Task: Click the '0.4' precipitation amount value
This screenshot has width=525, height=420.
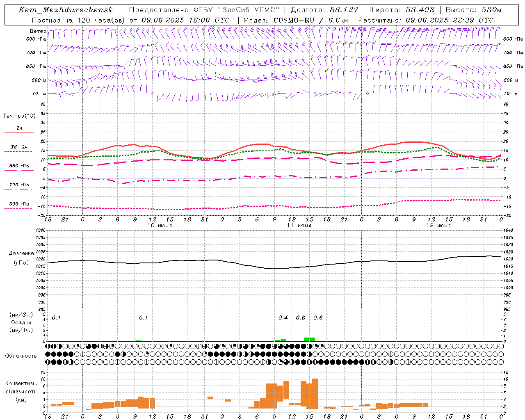Action: [x=283, y=317]
